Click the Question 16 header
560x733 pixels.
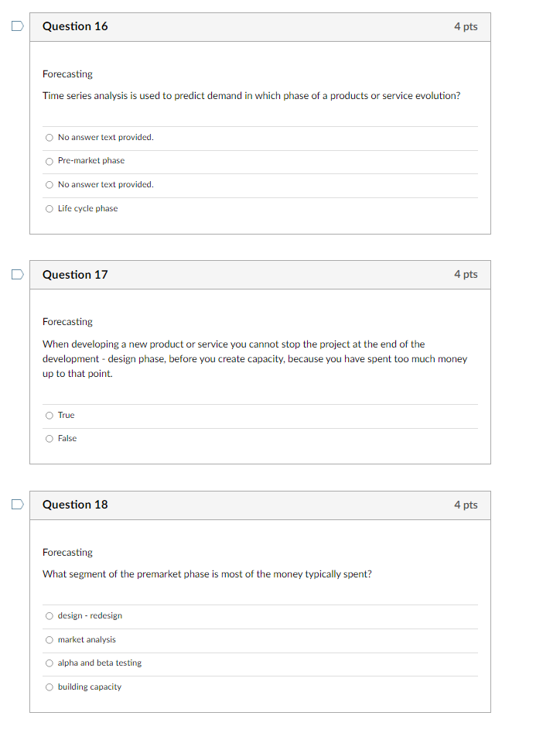pyautogui.click(x=75, y=26)
